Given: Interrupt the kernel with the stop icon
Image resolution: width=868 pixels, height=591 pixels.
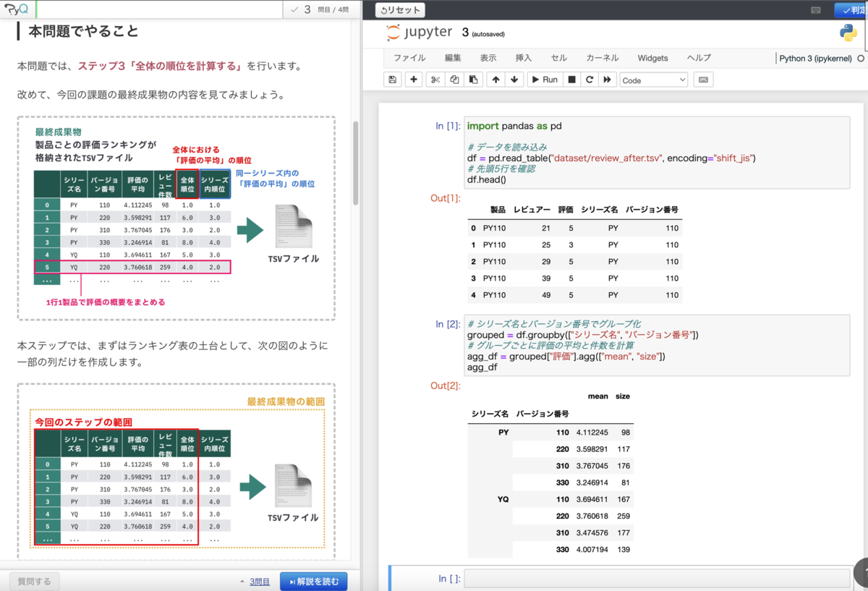Looking at the screenshot, I should pyautogui.click(x=571, y=80).
